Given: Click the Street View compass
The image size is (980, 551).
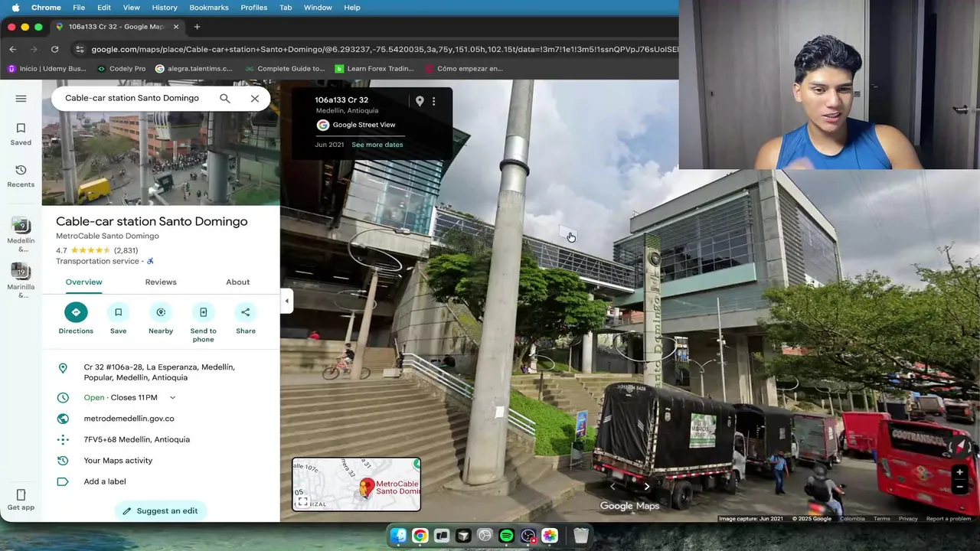Looking at the screenshot, I should click(x=961, y=445).
